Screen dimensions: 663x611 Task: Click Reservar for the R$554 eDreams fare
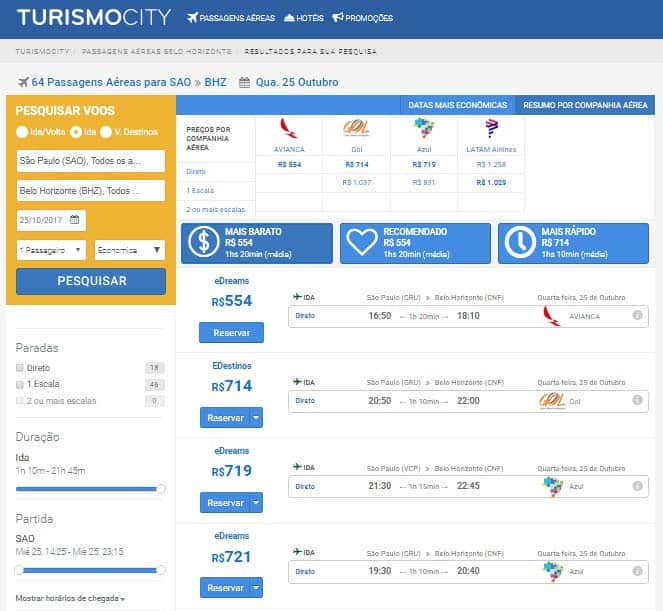(x=231, y=332)
